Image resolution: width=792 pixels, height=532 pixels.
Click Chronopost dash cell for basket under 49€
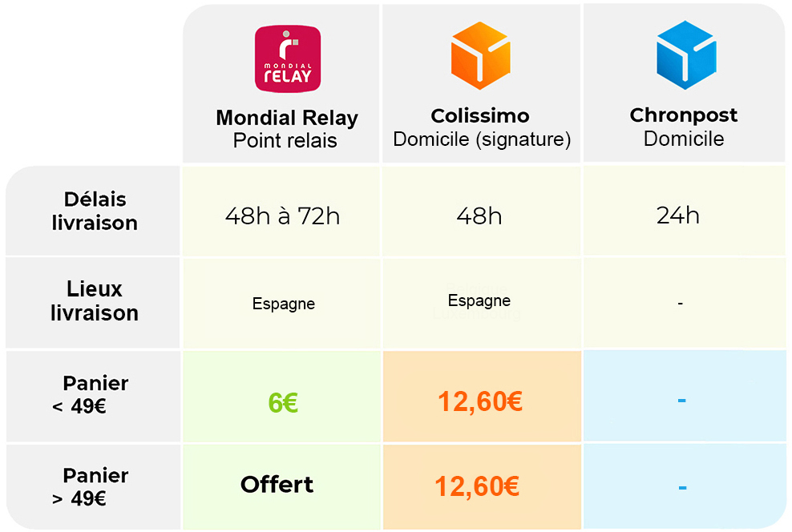point(681,399)
